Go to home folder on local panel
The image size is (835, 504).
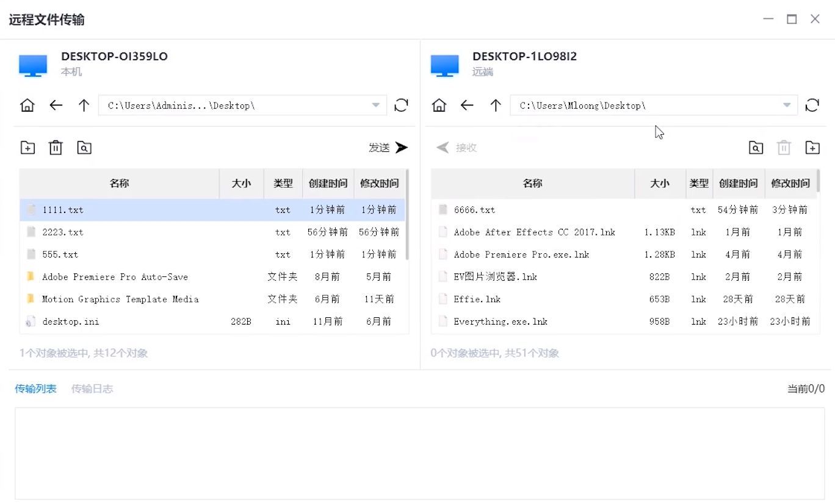[x=27, y=106]
